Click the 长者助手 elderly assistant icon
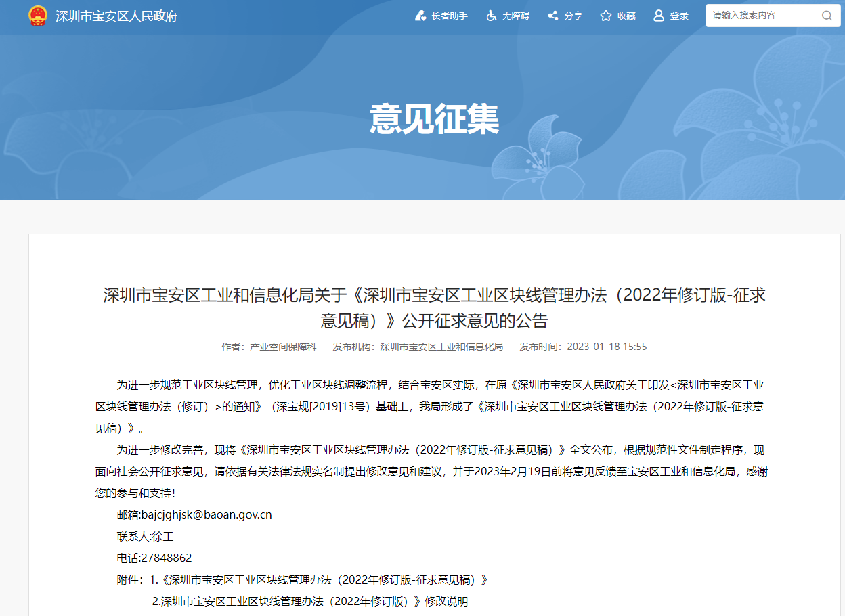Screen dimensions: 845x616 coord(420,16)
